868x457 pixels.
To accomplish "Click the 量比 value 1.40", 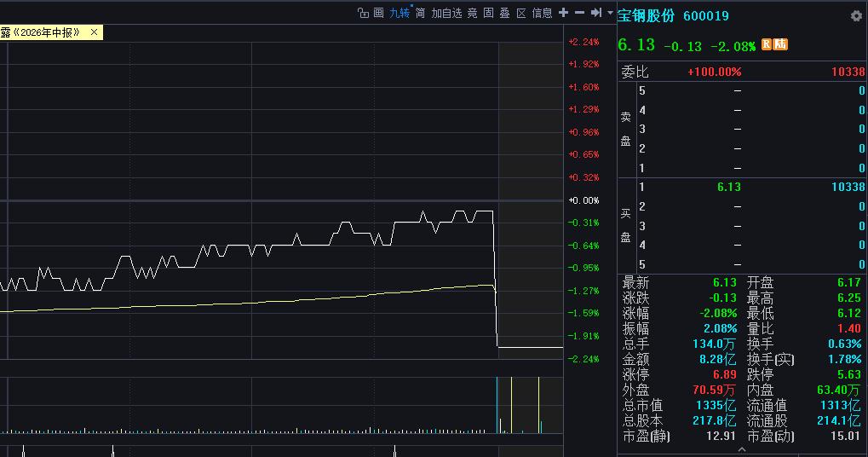I will point(849,328).
